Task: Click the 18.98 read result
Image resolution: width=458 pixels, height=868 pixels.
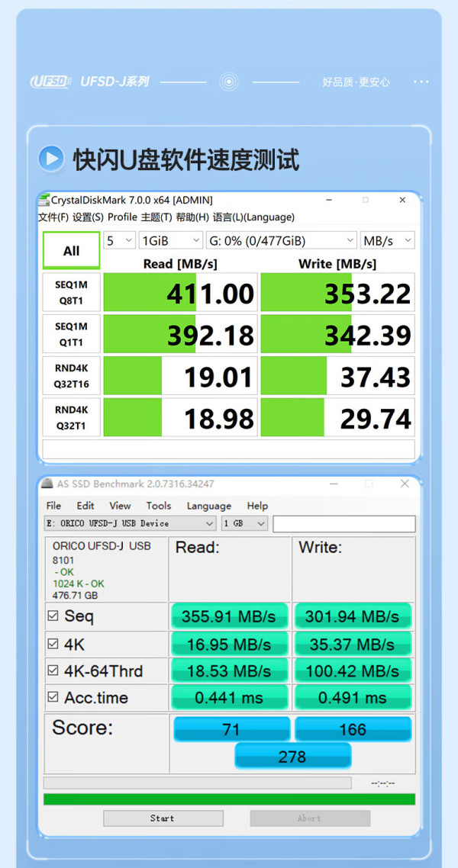Action: (181, 417)
